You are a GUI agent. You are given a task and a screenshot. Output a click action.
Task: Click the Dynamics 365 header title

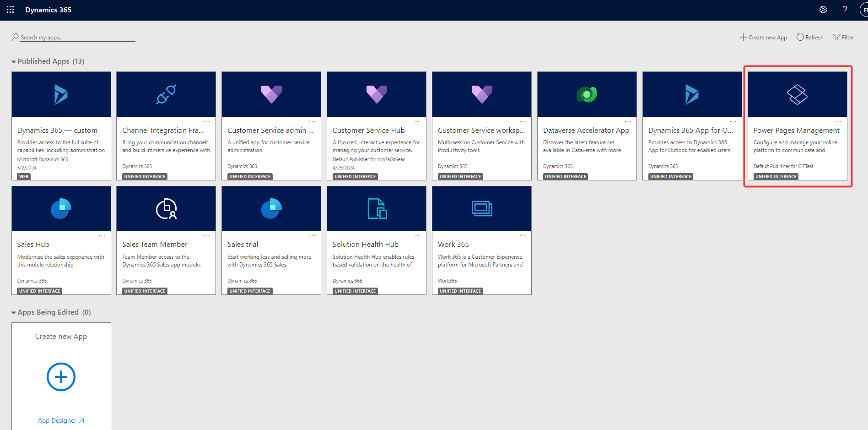pyautogui.click(x=48, y=10)
